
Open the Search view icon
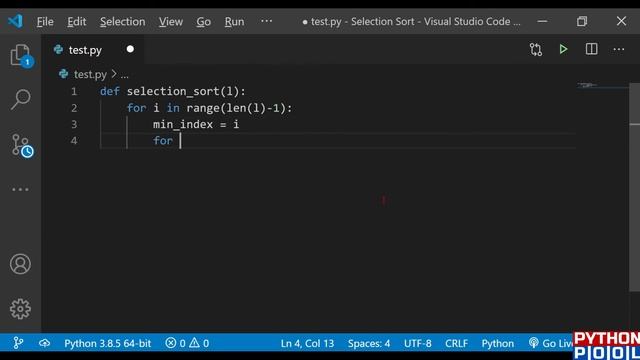20,100
